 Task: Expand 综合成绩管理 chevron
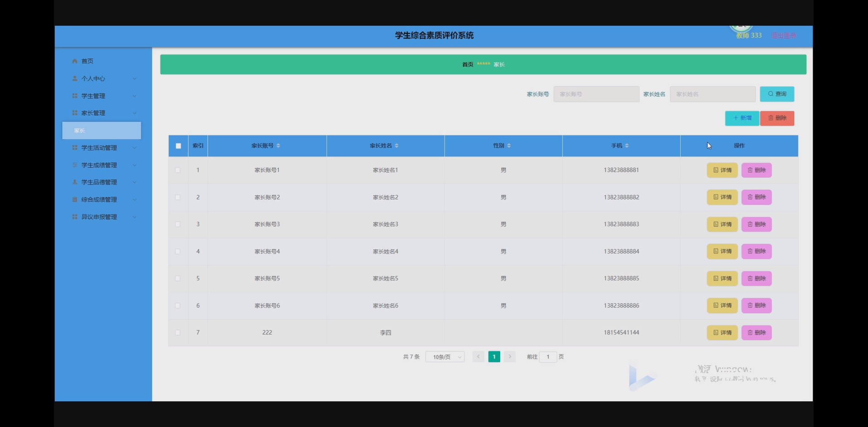pos(134,199)
